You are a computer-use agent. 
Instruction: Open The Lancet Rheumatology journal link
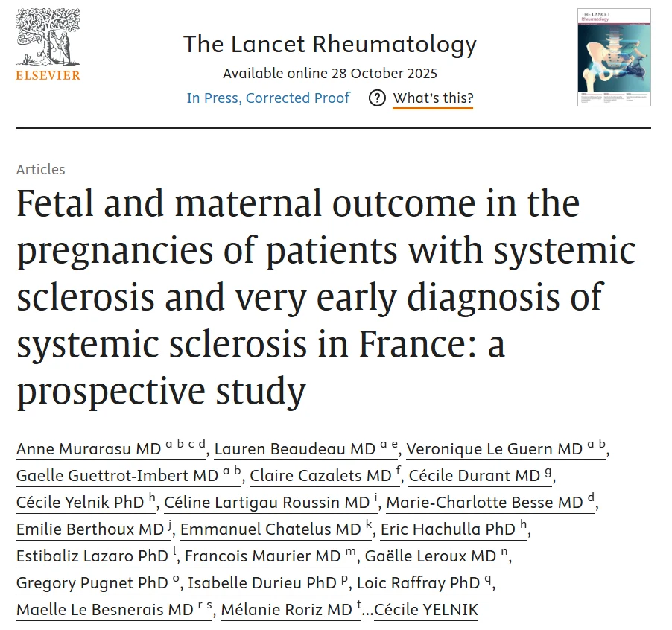[x=329, y=44]
